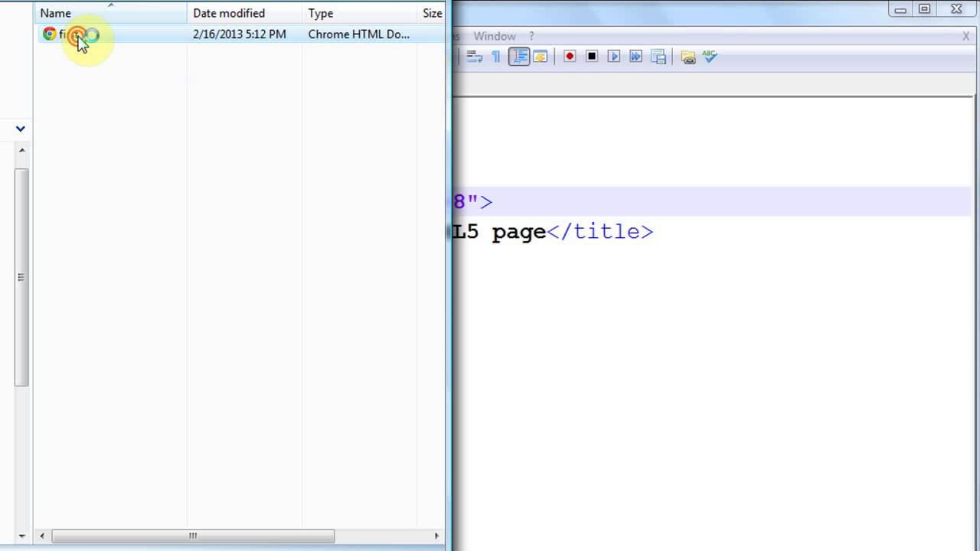The height and width of the screenshot is (551, 980).
Task: Minimize the Notepad++ window
Action: coord(900,9)
